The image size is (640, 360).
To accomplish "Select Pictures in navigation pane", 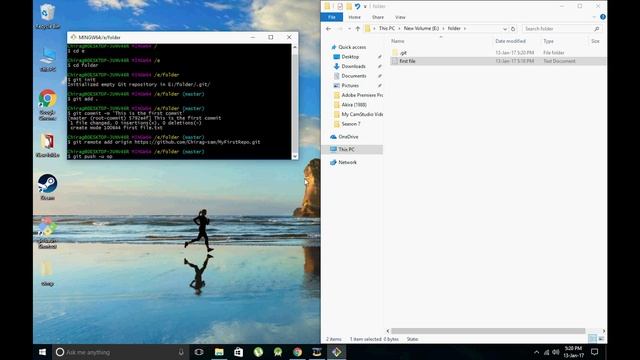I will click(350, 85).
